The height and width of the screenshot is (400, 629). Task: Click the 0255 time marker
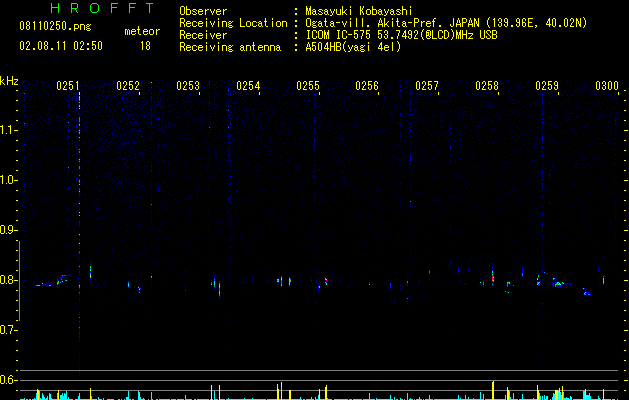point(308,86)
